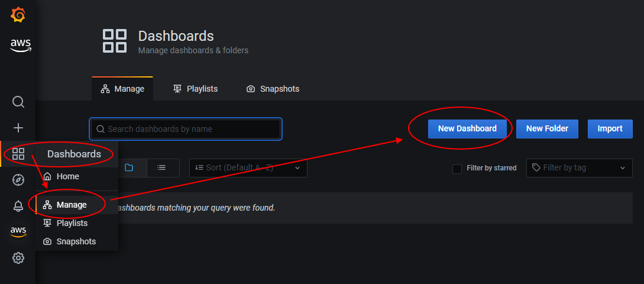Switch to list view icon
This screenshot has height=284, width=644.
[162, 167]
